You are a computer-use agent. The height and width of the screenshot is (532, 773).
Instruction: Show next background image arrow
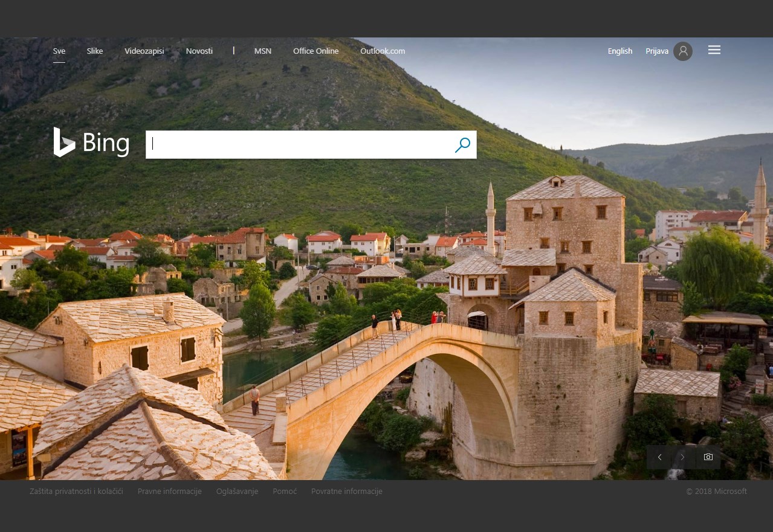coord(683,457)
